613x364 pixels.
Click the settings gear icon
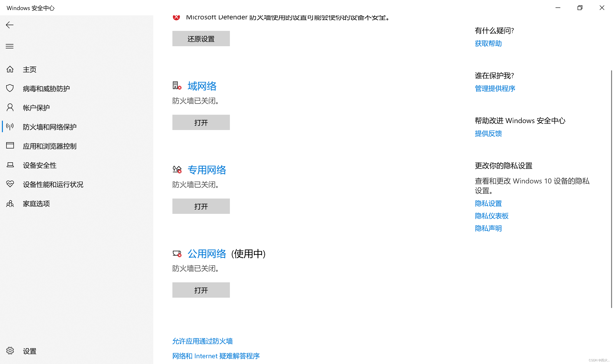point(10,351)
